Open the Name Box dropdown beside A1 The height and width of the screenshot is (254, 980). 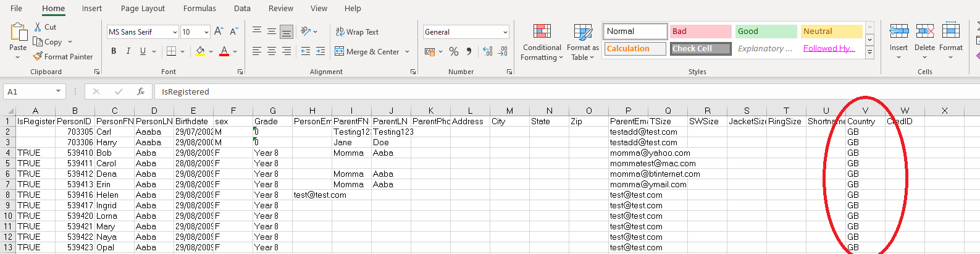pos(58,91)
